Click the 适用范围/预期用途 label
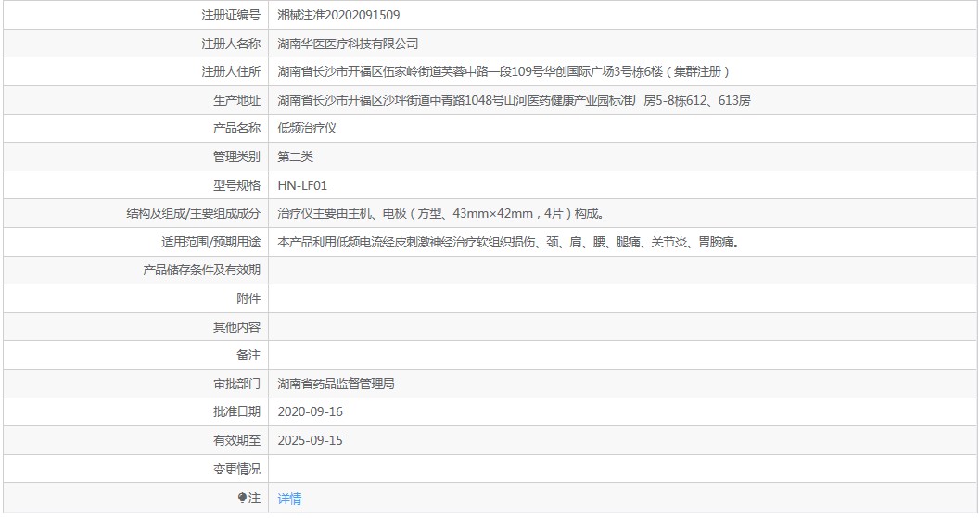Viewport: 980px width, 518px height. 210,242
